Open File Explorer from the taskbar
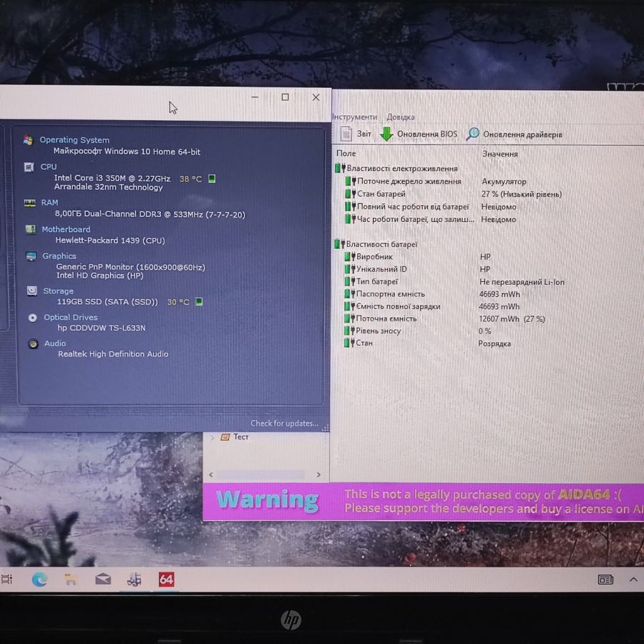This screenshot has height=644, width=644. 71,580
